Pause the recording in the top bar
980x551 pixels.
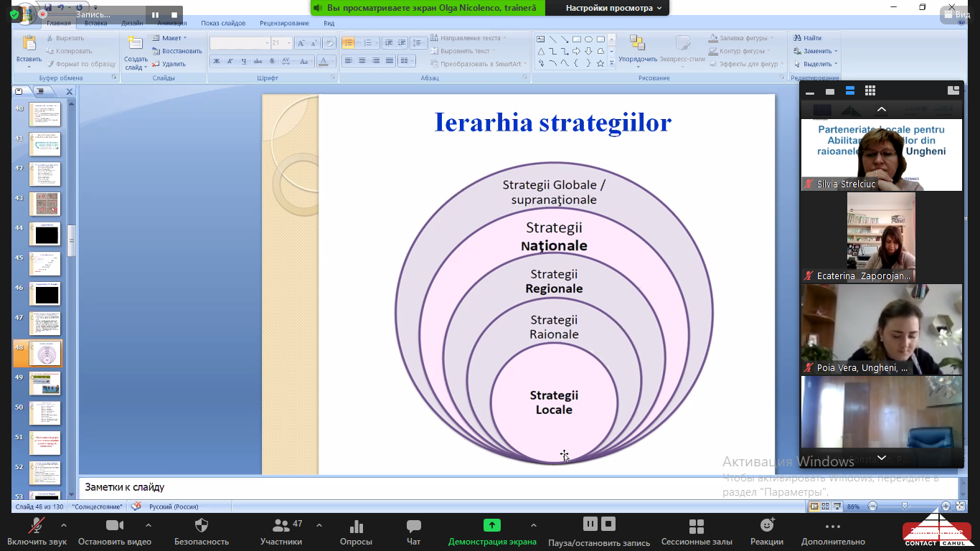pyautogui.click(x=155, y=14)
